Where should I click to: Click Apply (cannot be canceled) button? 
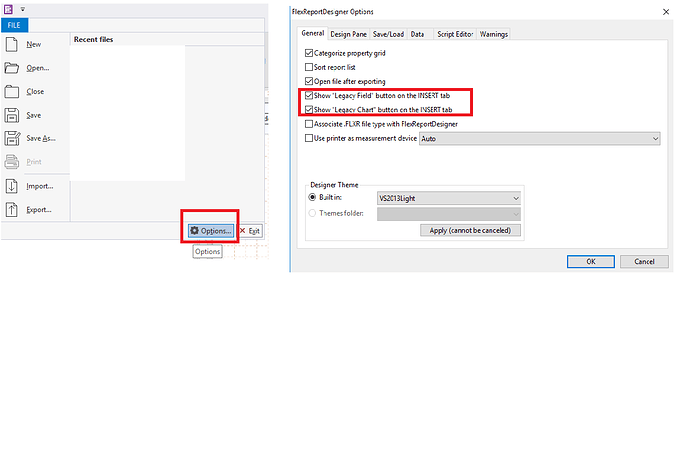[x=470, y=230]
